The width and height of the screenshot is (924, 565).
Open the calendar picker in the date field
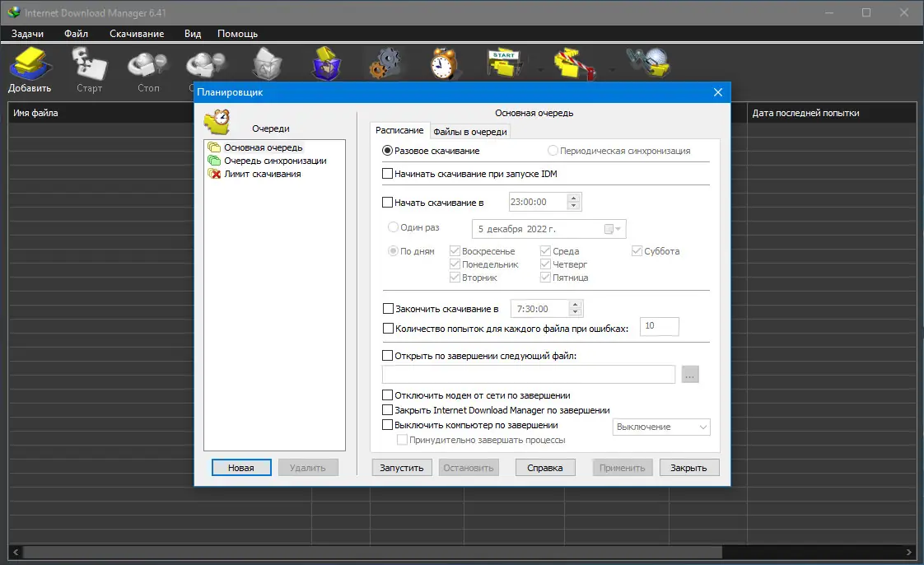tap(612, 229)
